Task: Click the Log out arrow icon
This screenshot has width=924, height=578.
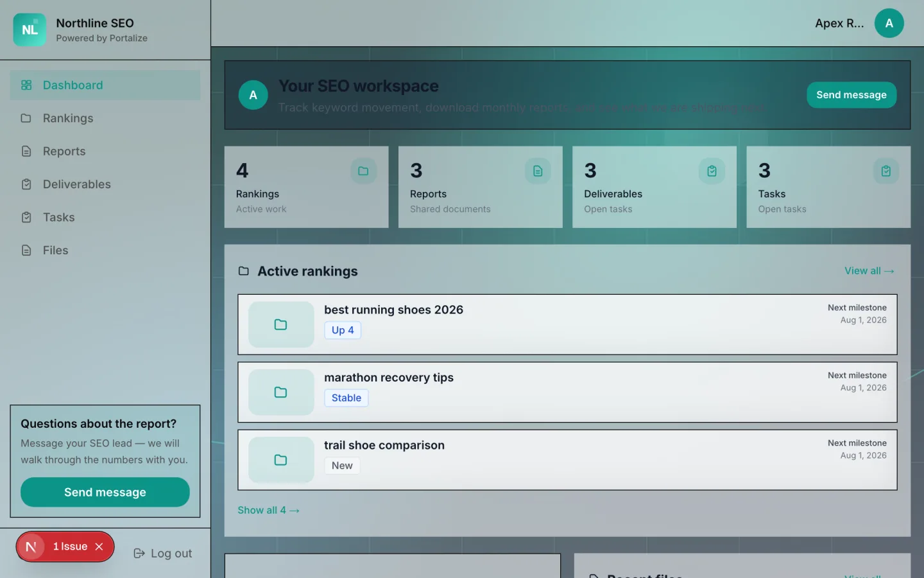Action: click(x=139, y=554)
